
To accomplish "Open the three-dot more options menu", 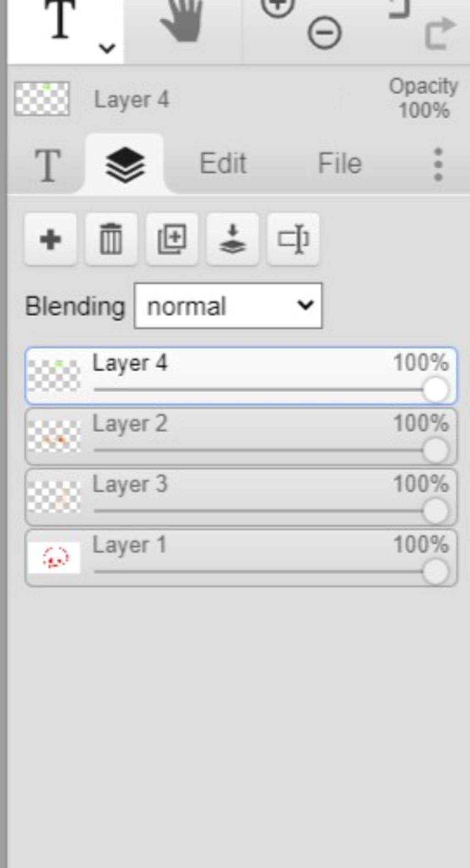I will click(438, 164).
